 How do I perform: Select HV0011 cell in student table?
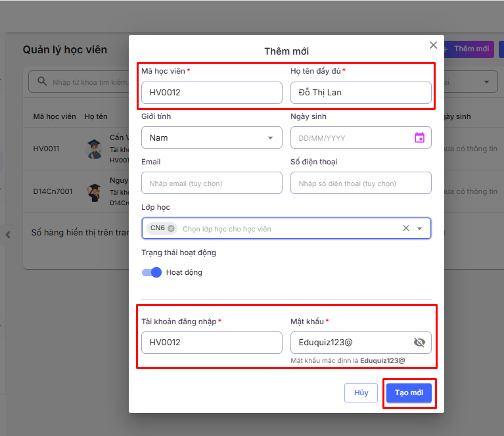tap(46, 149)
